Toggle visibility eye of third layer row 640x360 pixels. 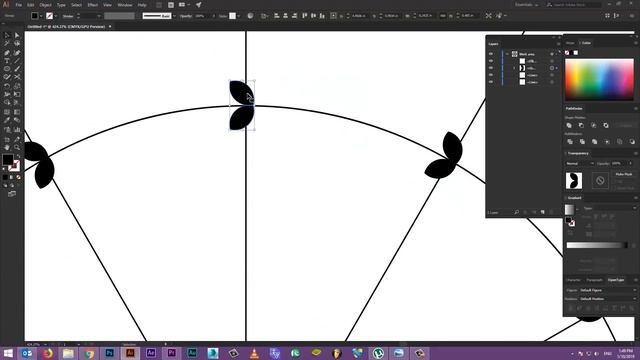point(491,68)
